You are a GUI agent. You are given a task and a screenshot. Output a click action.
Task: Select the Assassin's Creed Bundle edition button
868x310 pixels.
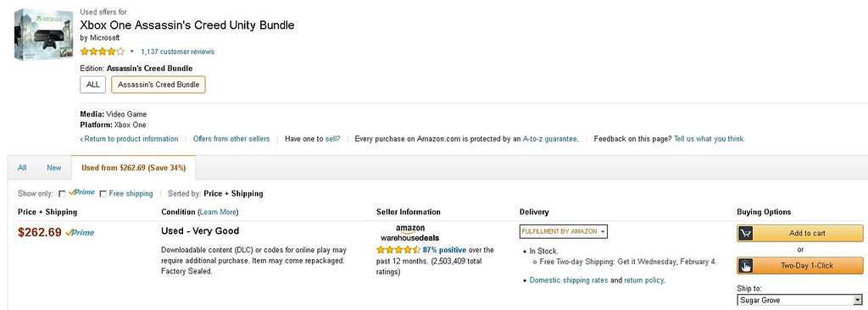point(159,85)
